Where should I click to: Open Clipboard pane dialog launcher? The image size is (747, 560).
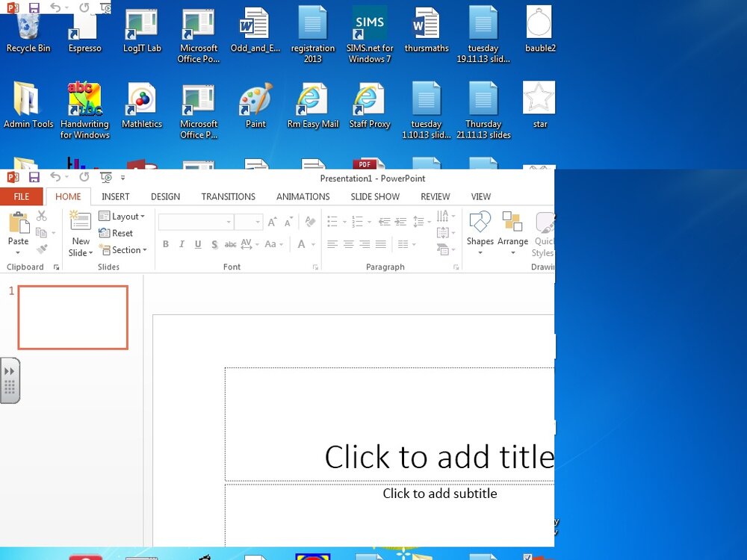[x=56, y=267]
